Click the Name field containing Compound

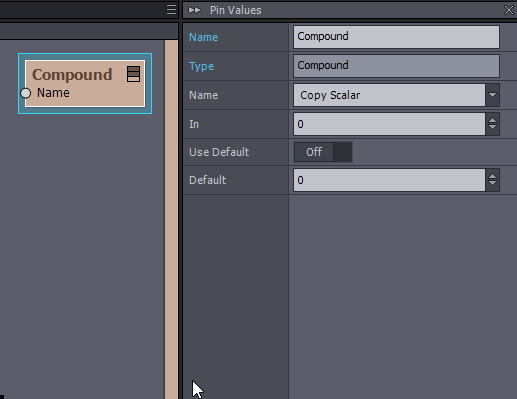(396, 37)
